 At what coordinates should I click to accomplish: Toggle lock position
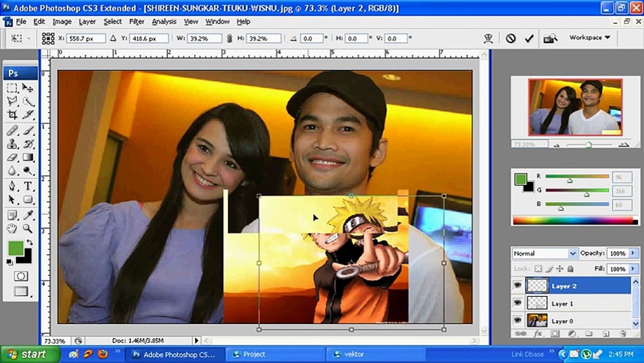tap(560, 269)
